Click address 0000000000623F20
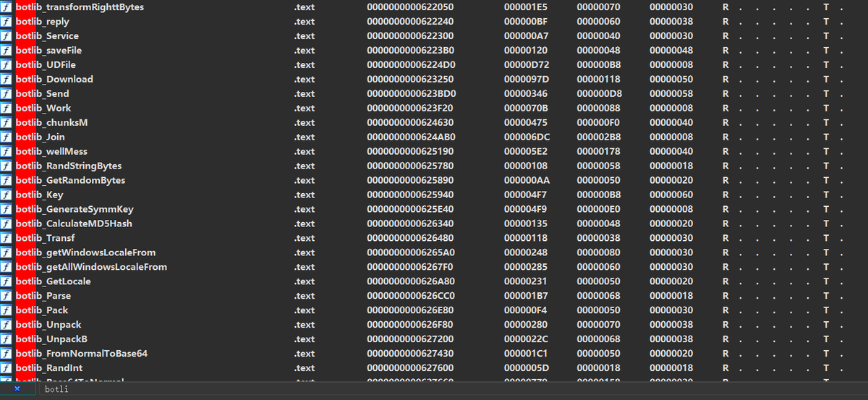 [x=411, y=108]
